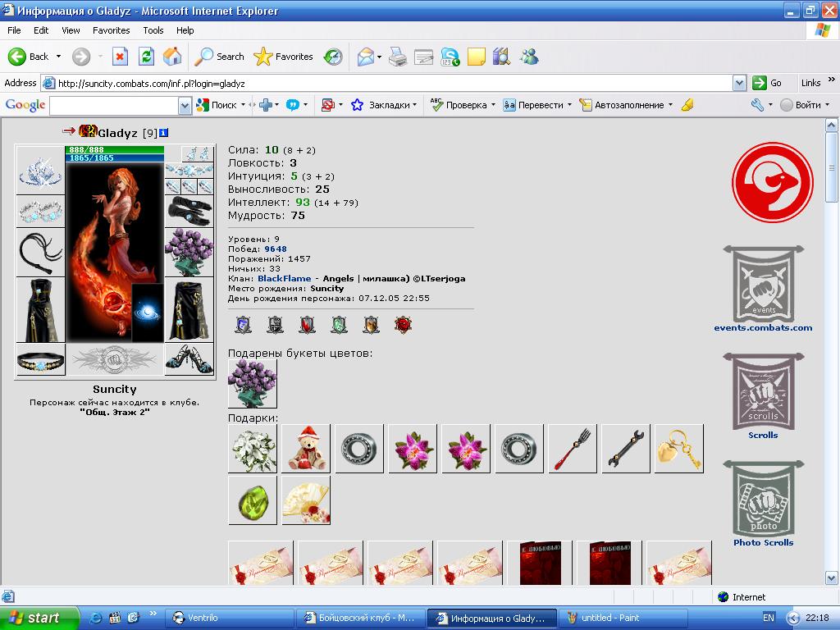This screenshot has height=630, width=840.
Task: Click the purple bouquet in equipment panel
Action: click(x=189, y=252)
